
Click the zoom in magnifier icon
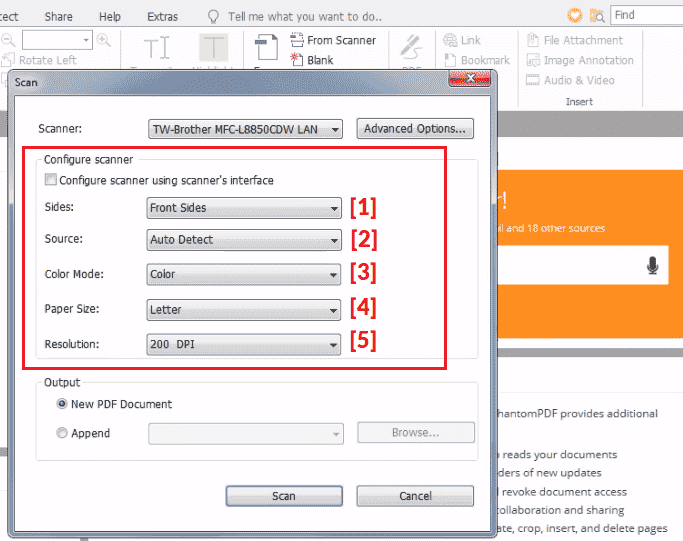coord(104,41)
